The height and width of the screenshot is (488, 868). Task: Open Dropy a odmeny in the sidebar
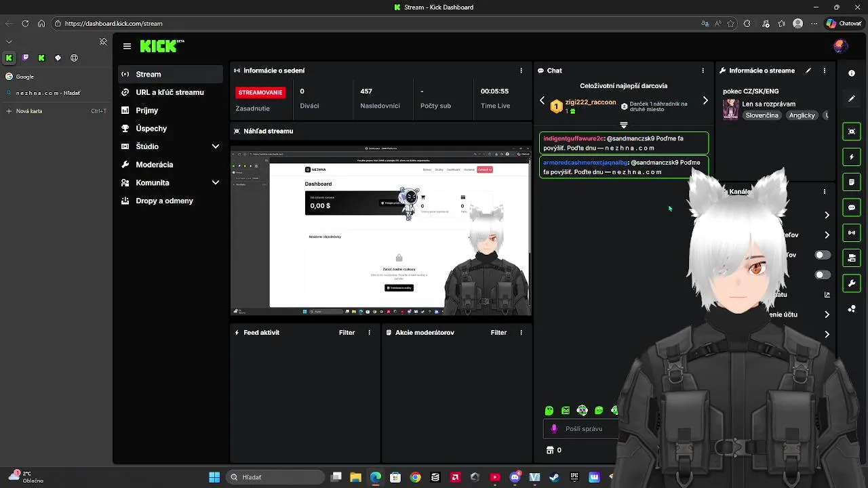coord(170,201)
